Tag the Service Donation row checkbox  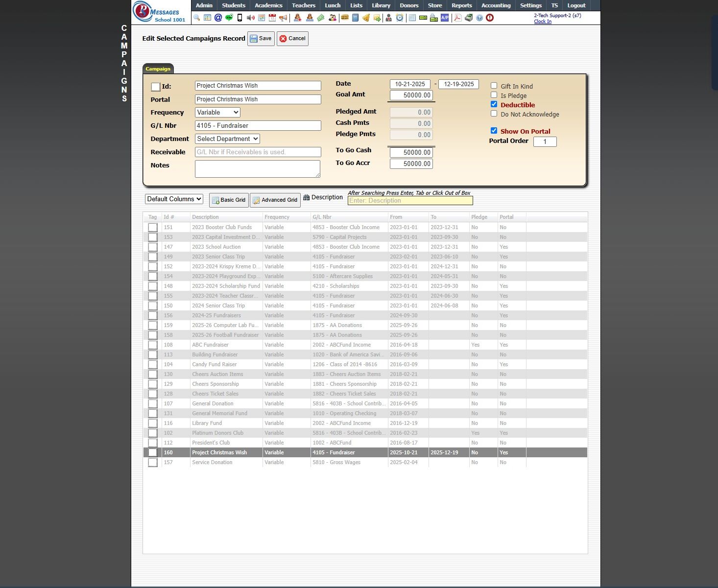click(x=153, y=462)
